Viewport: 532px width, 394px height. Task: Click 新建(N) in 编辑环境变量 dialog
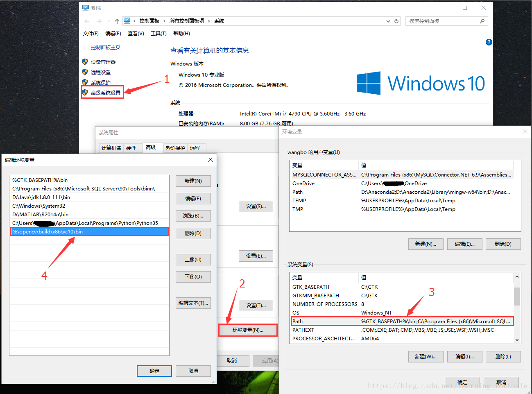tap(193, 181)
